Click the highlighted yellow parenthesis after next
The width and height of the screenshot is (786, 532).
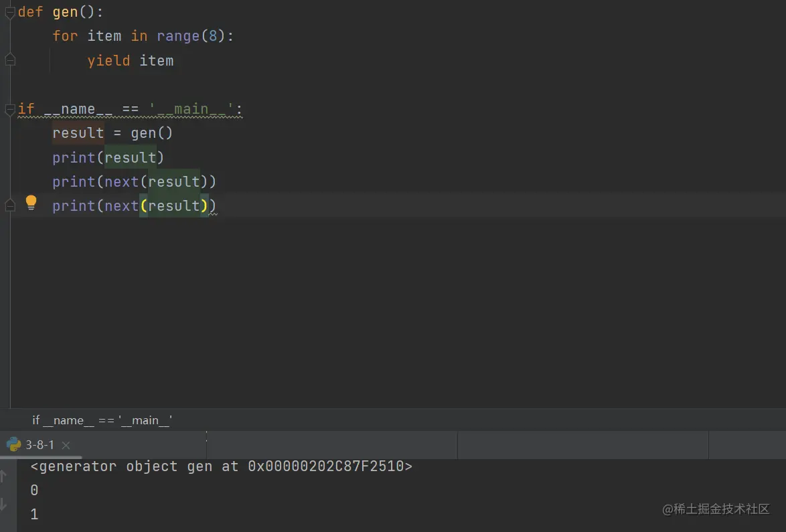pyautogui.click(x=144, y=206)
